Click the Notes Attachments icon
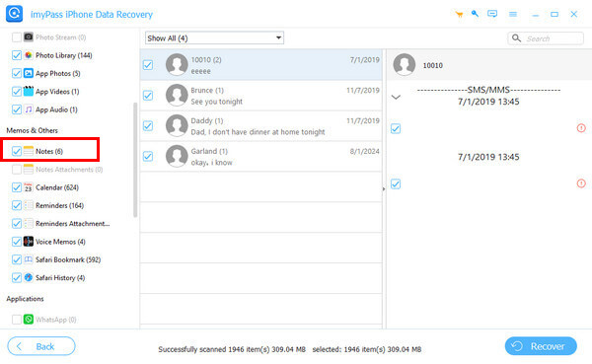The height and width of the screenshot is (364, 592). pyautogui.click(x=29, y=169)
